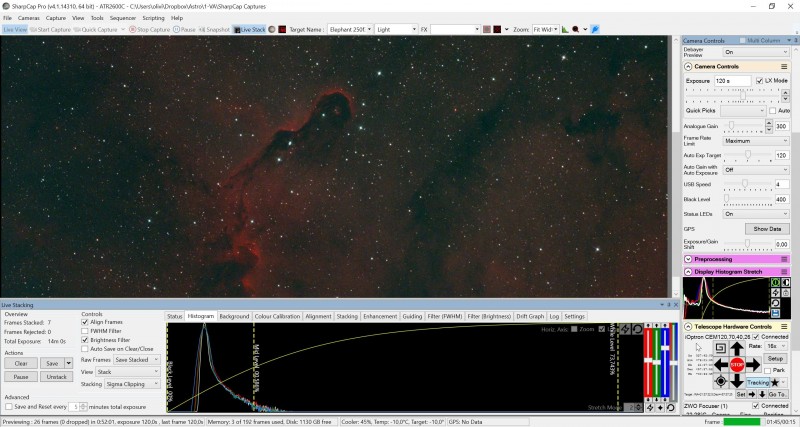The image size is (800, 427).
Task: Click reset icon at live stack histogram top
Action: point(637,329)
